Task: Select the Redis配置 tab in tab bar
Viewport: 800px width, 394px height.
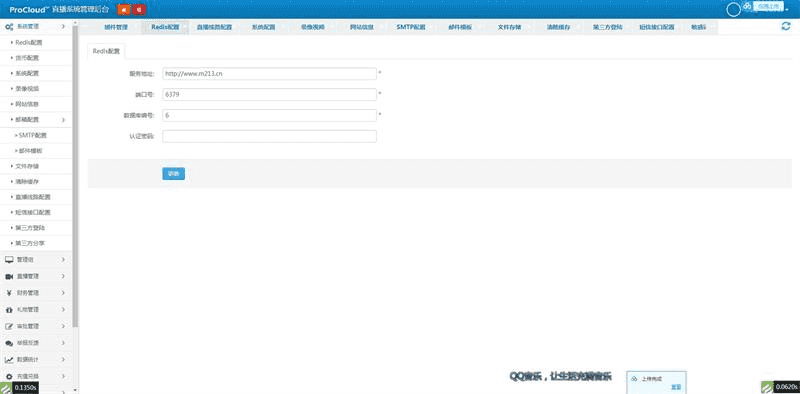Action: (x=165, y=28)
